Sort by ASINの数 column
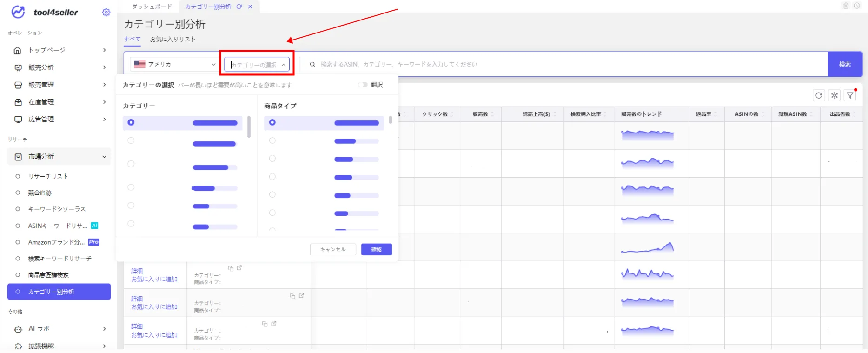 (x=762, y=114)
